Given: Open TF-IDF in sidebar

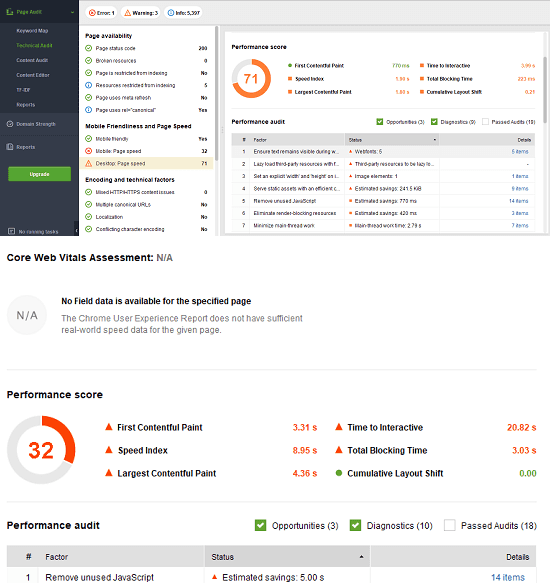Looking at the screenshot, I should (23, 90).
